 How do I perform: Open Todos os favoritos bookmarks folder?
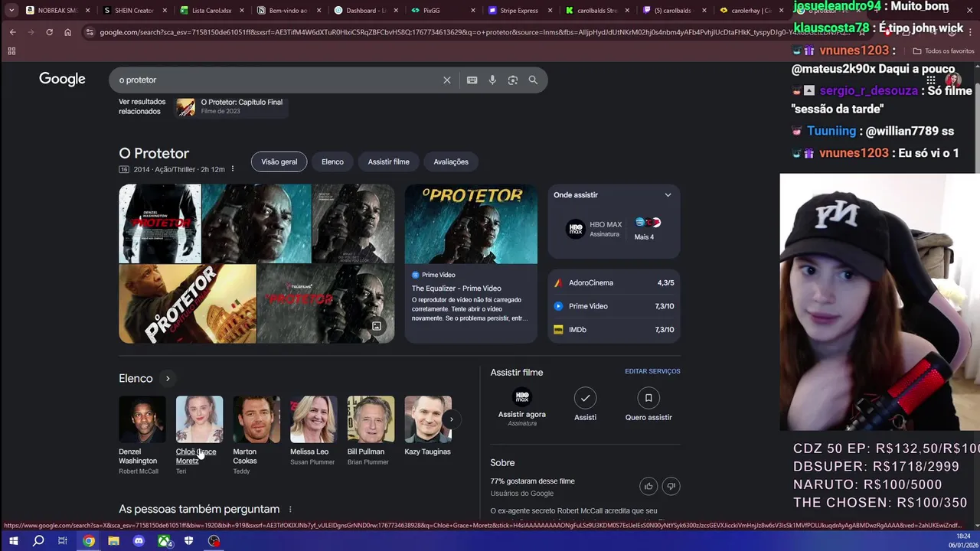pyautogui.click(x=943, y=51)
